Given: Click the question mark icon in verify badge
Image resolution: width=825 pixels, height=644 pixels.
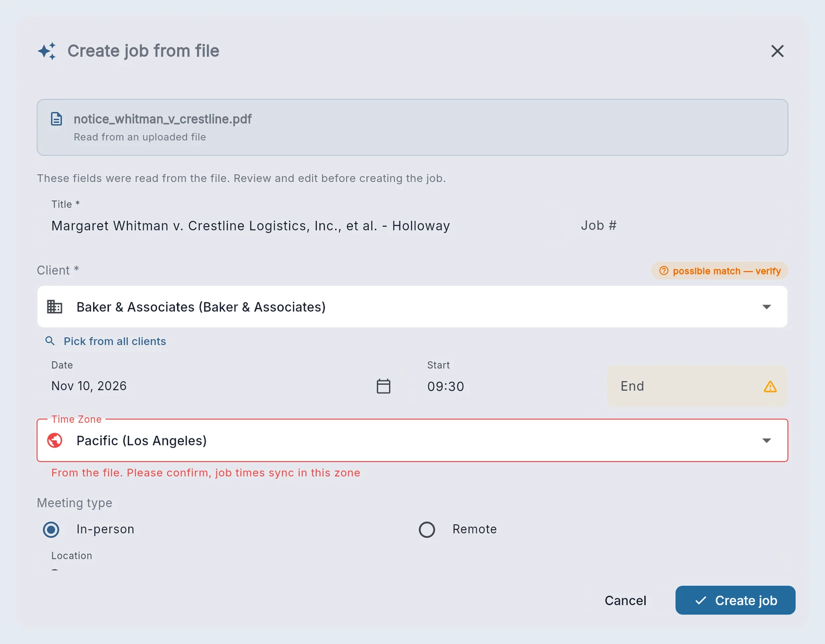Looking at the screenshot, I should tap(664, 271).
